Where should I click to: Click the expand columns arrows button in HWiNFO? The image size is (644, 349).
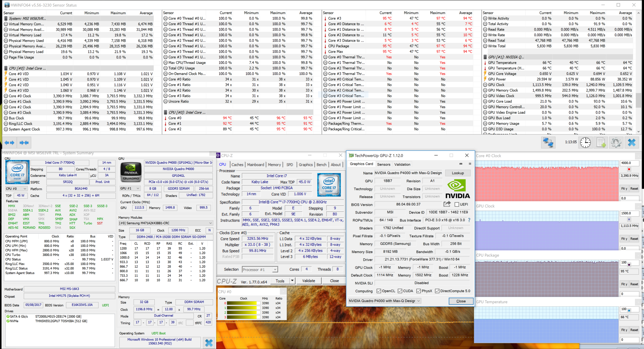9,143
